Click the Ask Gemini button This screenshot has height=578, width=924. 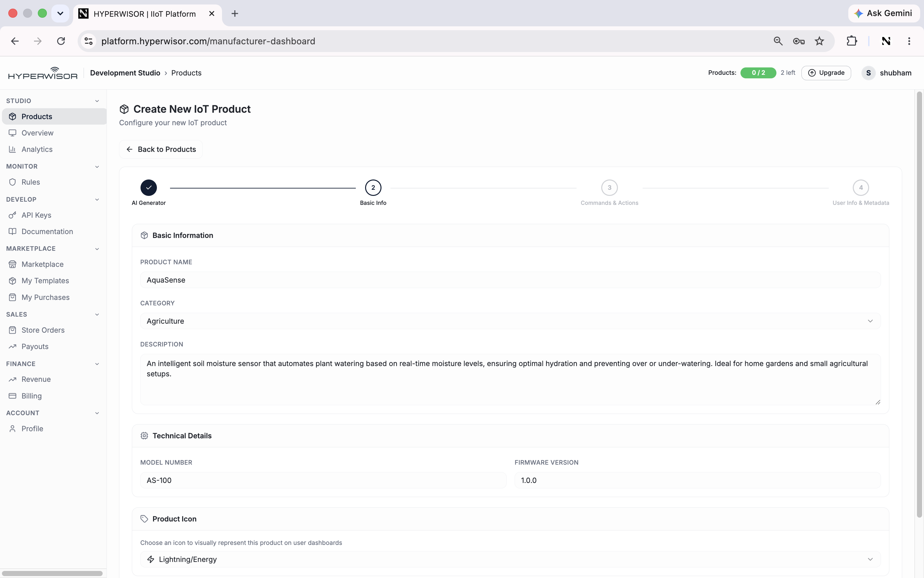[x=884, y=13]
